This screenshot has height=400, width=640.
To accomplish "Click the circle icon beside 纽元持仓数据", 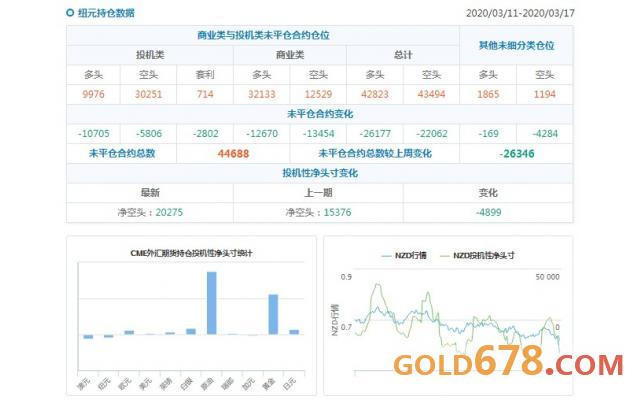I will pos(70,13).
